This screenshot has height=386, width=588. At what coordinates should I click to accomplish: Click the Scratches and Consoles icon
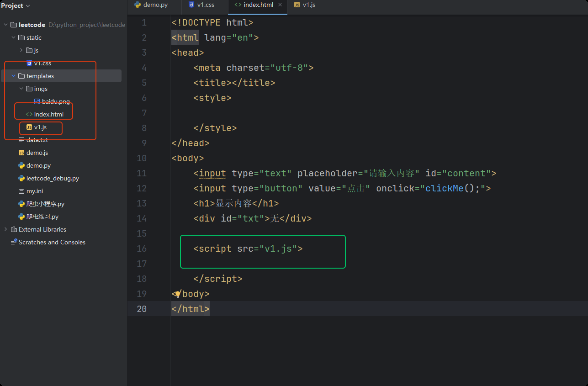tap(14, 242)
